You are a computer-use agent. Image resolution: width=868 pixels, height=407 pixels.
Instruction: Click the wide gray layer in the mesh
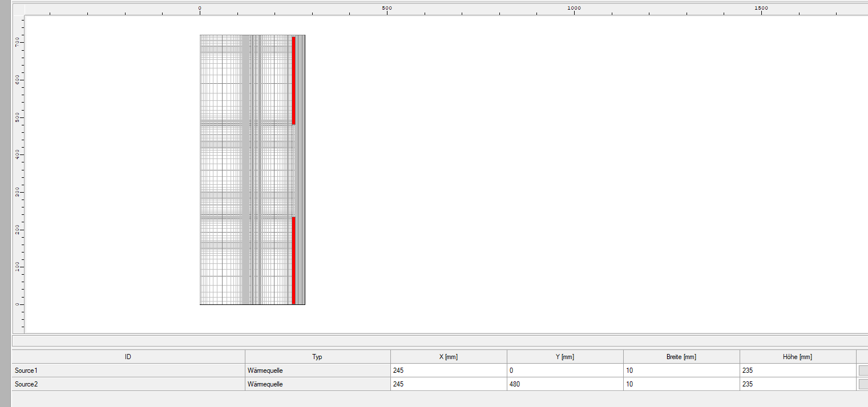click(246, 171)
